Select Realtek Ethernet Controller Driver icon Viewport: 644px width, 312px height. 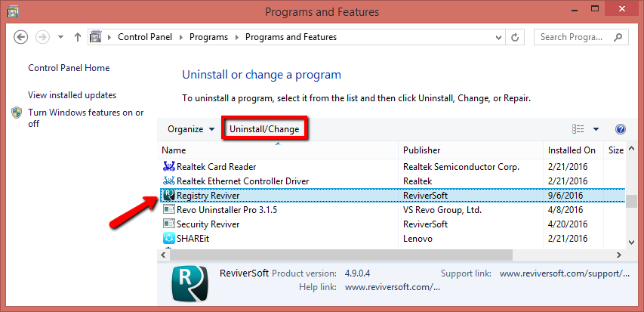(x=169, y=181)
